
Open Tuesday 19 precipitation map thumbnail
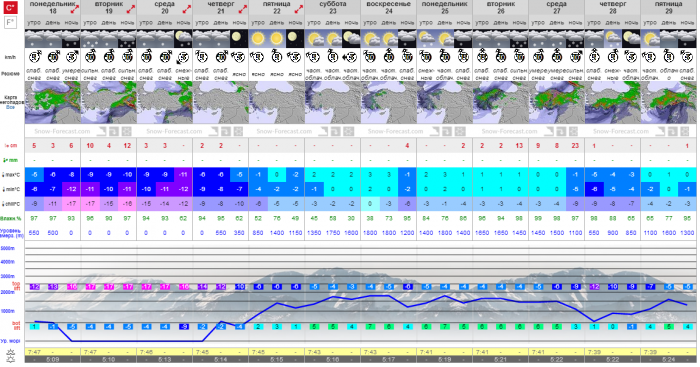[108, 103]
